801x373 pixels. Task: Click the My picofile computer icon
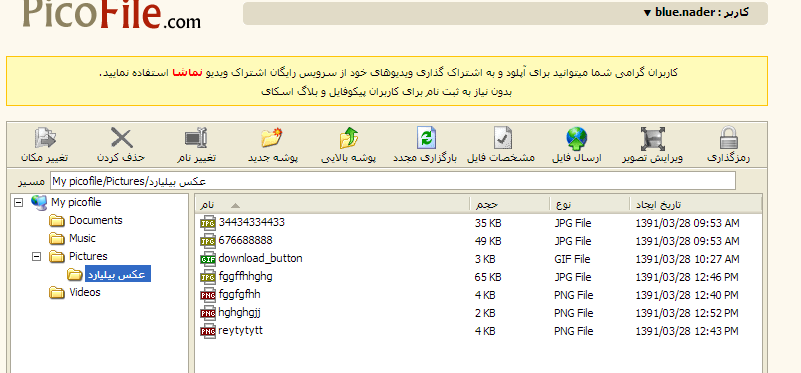(39, 202)
